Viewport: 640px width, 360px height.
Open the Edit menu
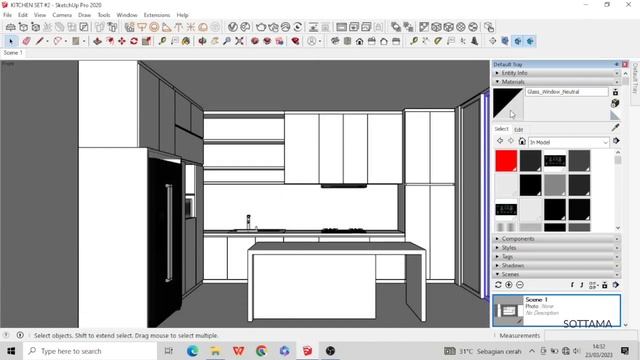click(x=23, y=15)
